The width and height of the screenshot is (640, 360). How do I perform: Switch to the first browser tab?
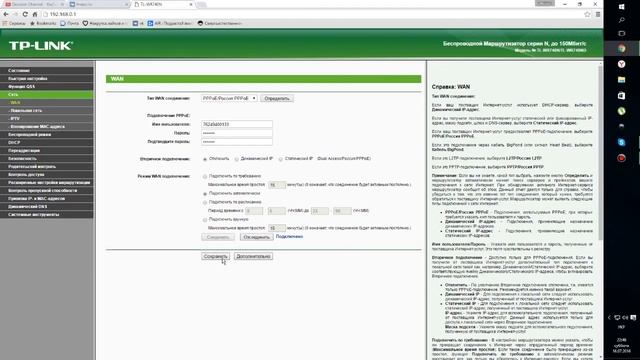click(34, 4)
